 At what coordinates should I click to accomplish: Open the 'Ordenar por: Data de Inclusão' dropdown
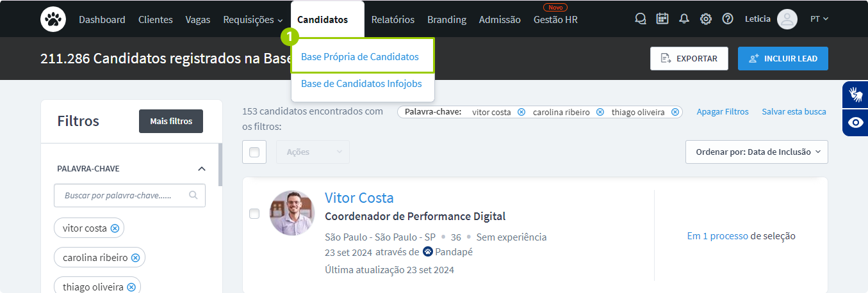[756, 152]
